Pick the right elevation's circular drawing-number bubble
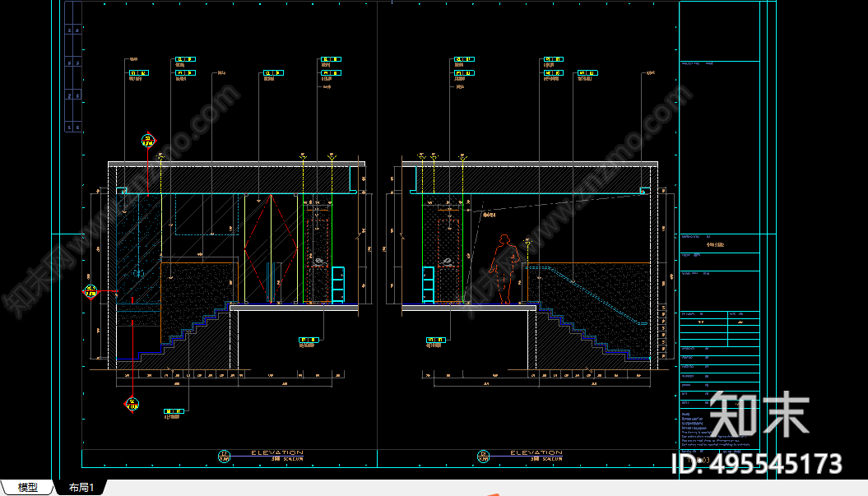The height and width of the screenshot is (496, 868). [483, 457]
